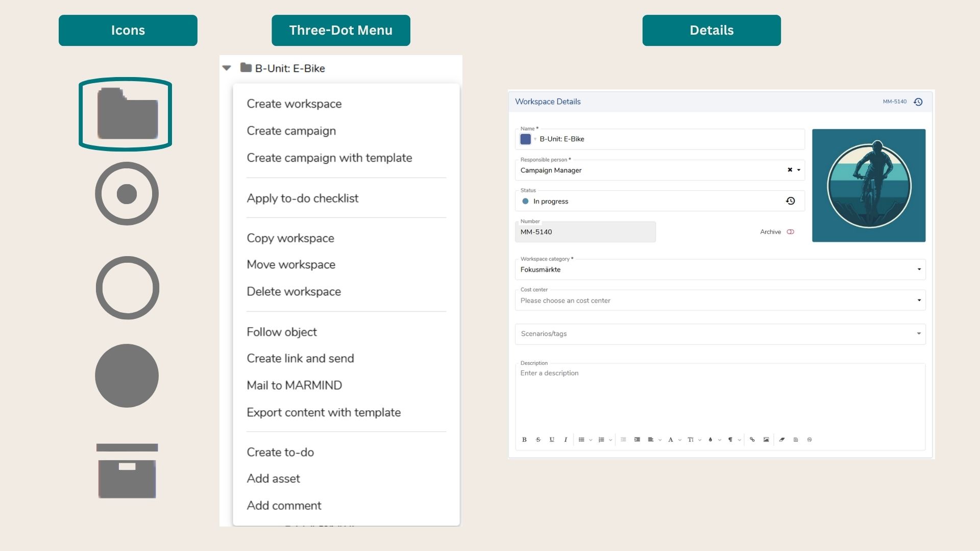
Task: Click the blue status dot next to In progress
Action: click(x=525, y=201)
